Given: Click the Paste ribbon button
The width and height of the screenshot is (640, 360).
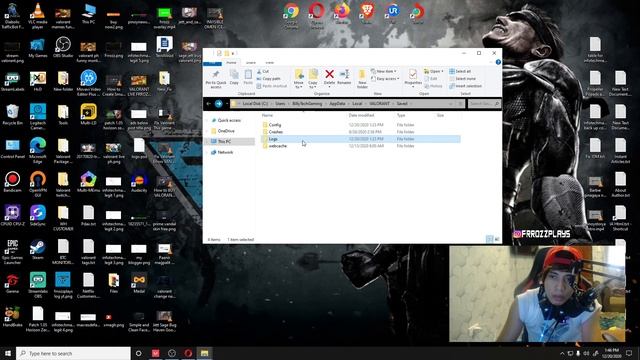Looking at the screenshot, I should click(x=248, y=77).
